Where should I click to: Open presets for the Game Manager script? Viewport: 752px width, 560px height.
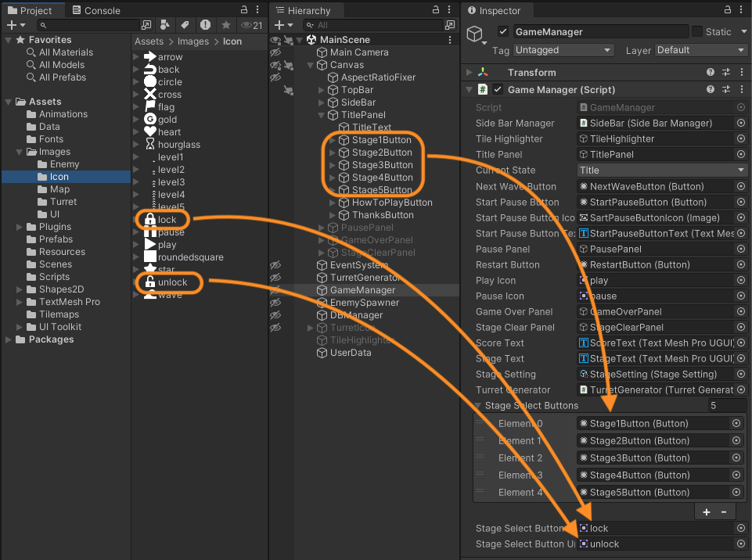click(x=726, y=90)
